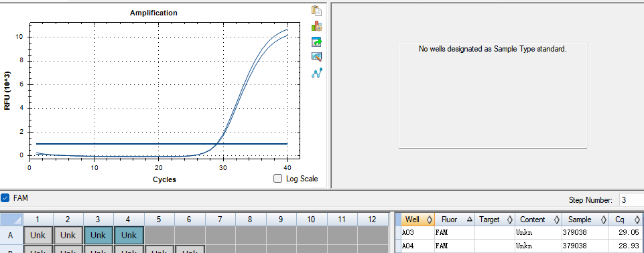Select empty well A5 in plate grid

159,236
